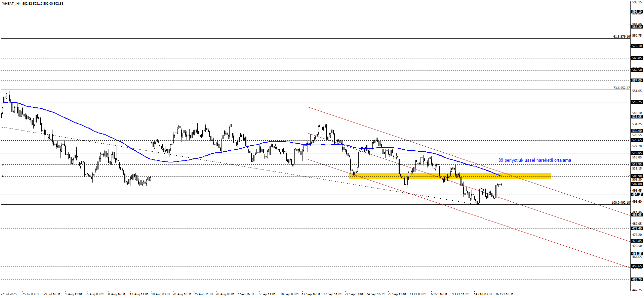Click the 100.0 492.10 Fibonacci level label
Viewport: 644px width, 298px height.
point(620,203)
